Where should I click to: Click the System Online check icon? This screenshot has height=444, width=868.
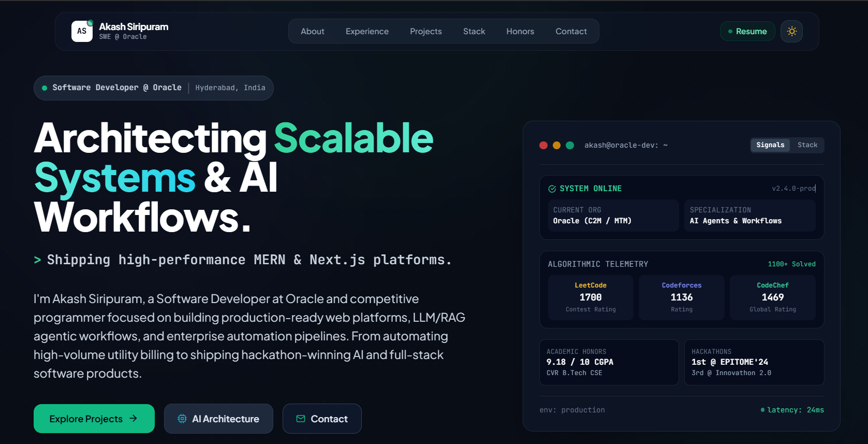[x=552, y=189]
